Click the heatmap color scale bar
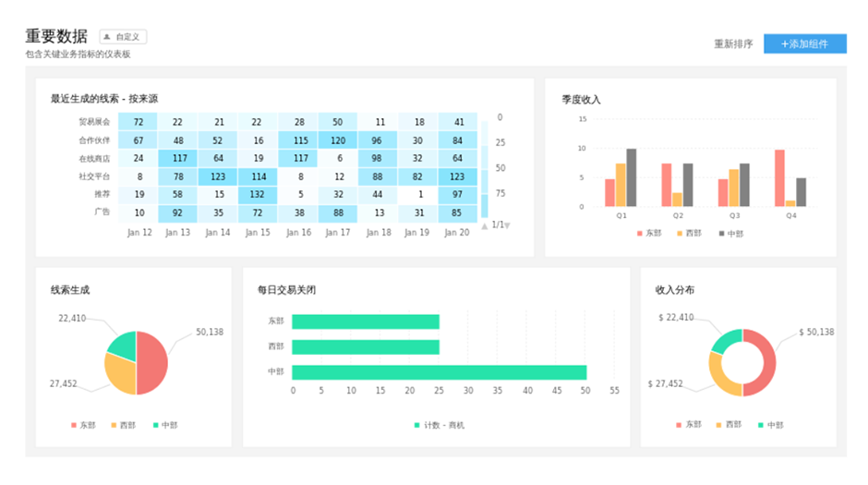This screenshot has width=868, height=485. pos(485,169)
